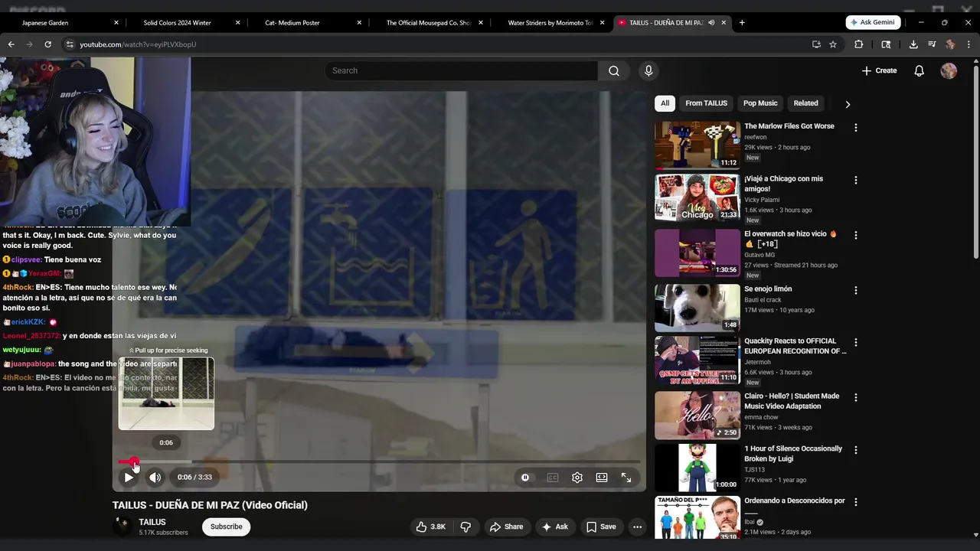Click the red video progress bar scrubber
Image resolution: width=980 pixels, height=551 pixels.
(134, 461)
